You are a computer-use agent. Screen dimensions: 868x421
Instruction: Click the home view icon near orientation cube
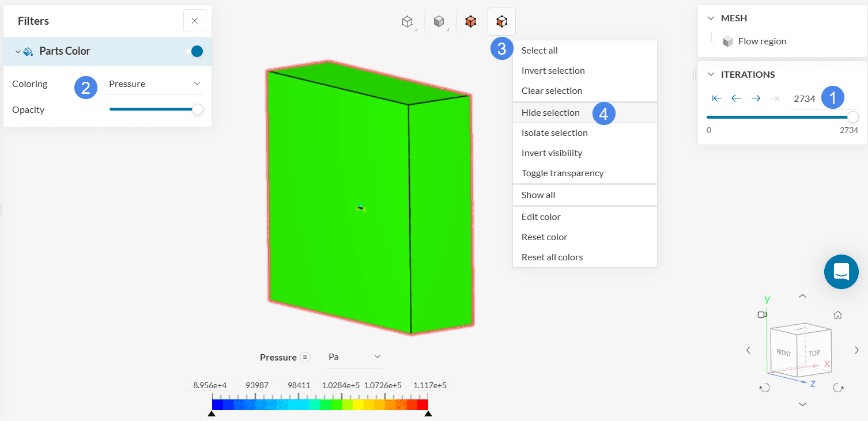[837, 315]
